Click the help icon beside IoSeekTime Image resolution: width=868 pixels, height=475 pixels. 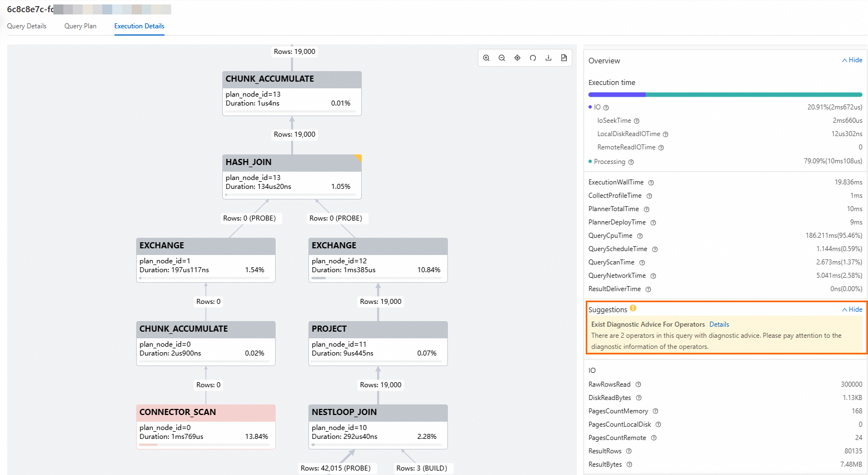[x=637, y=121]
